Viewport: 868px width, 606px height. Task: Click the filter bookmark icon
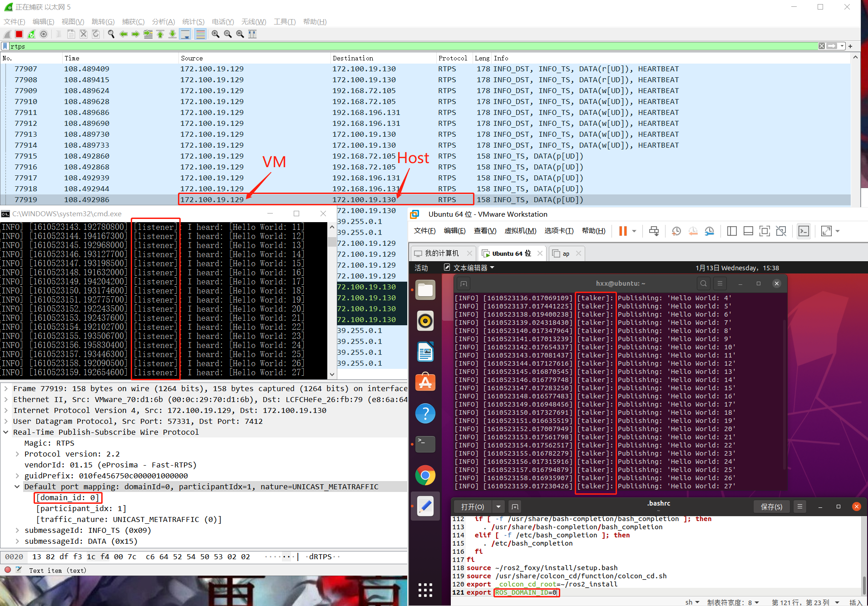click(x=5, y=46)
